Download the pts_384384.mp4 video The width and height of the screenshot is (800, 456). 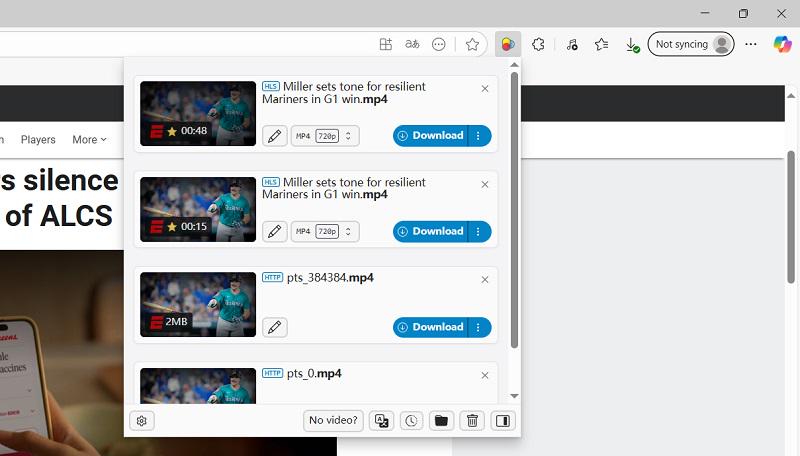click(x=430, y=327)
